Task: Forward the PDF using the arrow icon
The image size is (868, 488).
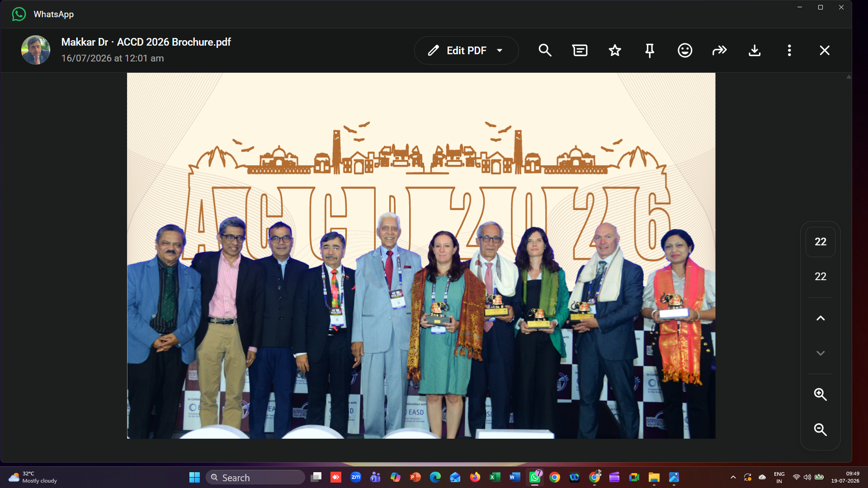Action: 720,50
